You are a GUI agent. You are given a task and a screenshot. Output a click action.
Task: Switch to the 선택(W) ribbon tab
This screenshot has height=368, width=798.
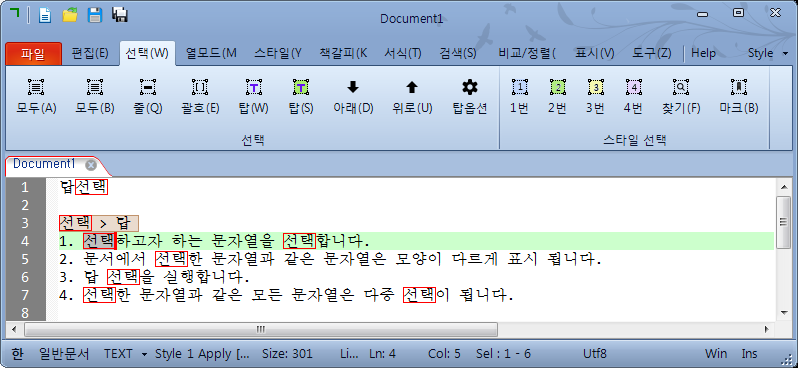(147, 53)
